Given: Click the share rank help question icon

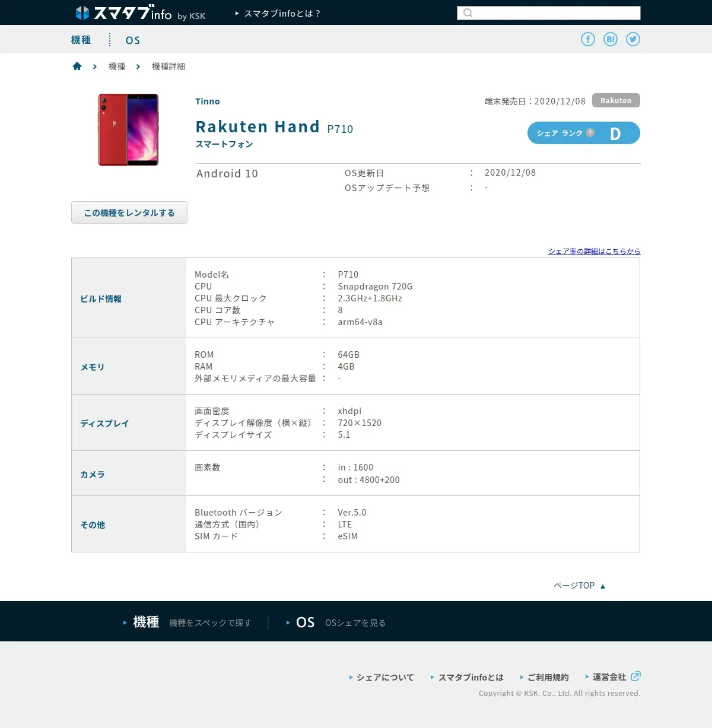Looking at the screenshot, I should pos(590,133).
